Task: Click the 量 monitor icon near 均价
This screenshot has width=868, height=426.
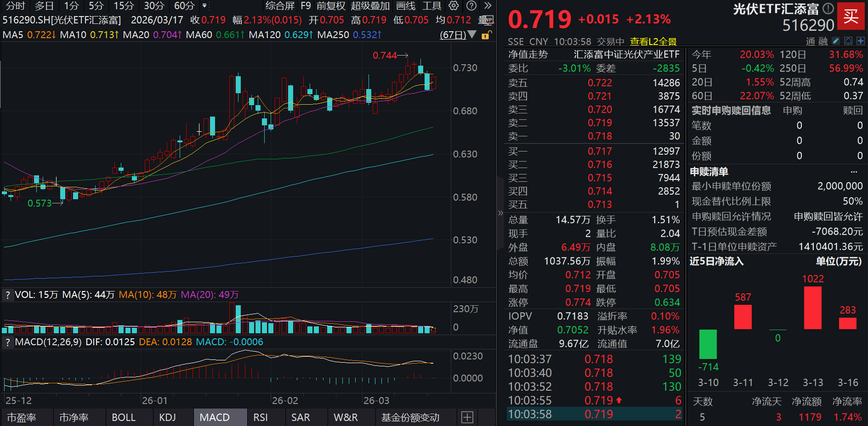Action: click(487, 20)
